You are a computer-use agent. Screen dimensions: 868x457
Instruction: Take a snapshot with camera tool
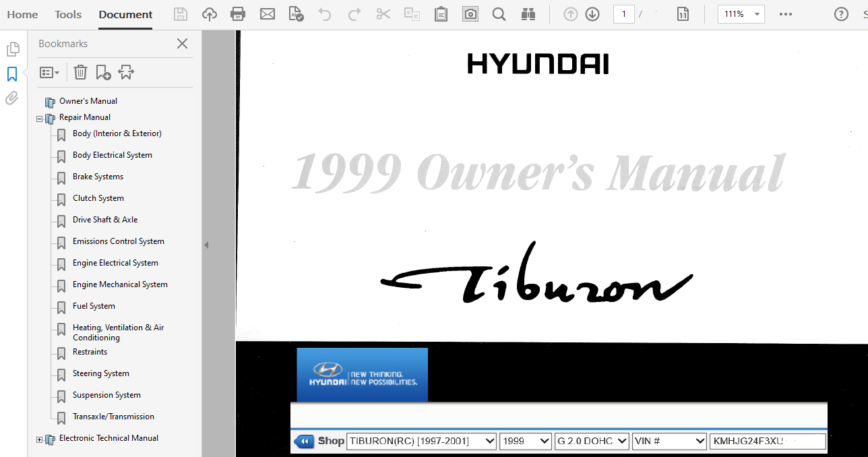pyautogui.click(x=470, y=14)
